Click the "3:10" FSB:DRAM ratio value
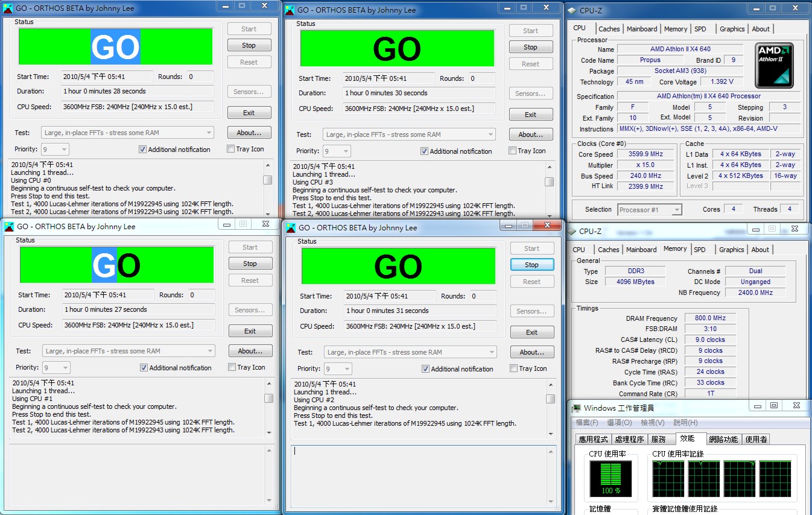The image size is (812, 515). click(711, 329)
